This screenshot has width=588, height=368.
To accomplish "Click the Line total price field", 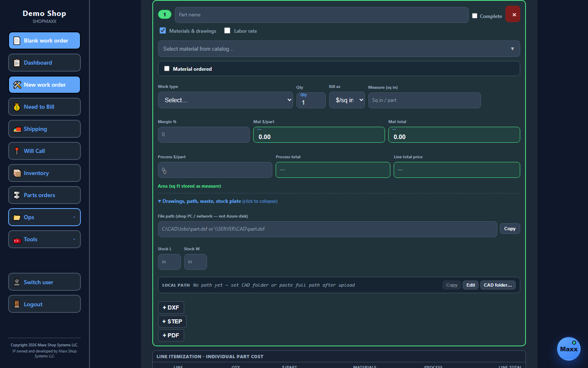I will pos(457,170).
